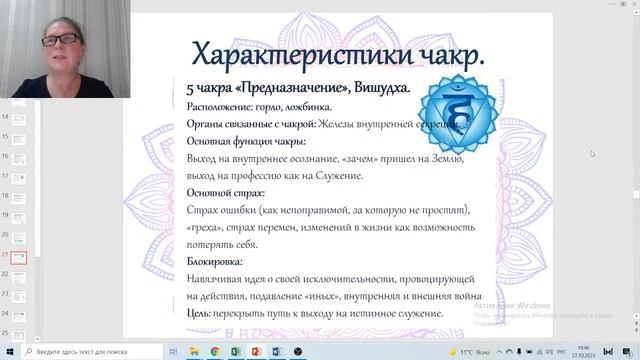Select slide 18 thumbnail
Viewport: 640px width, 360px height.
point(18,198)
